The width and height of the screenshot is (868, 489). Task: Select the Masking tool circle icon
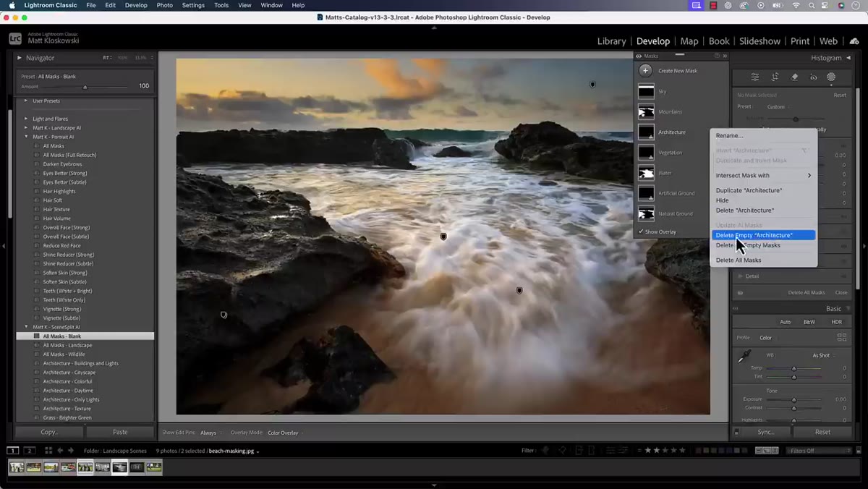pyautogui.click(x=831, y=77)
